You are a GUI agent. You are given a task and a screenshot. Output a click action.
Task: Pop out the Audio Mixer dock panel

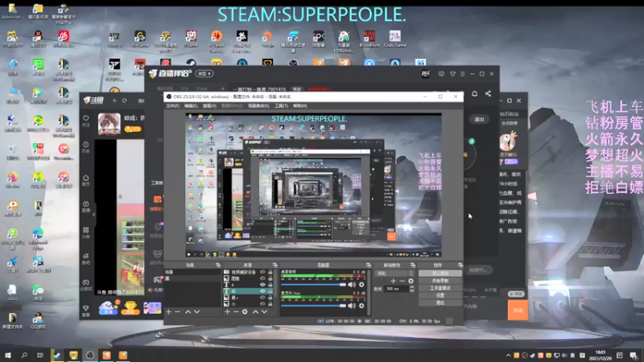[x=369, y=265]
